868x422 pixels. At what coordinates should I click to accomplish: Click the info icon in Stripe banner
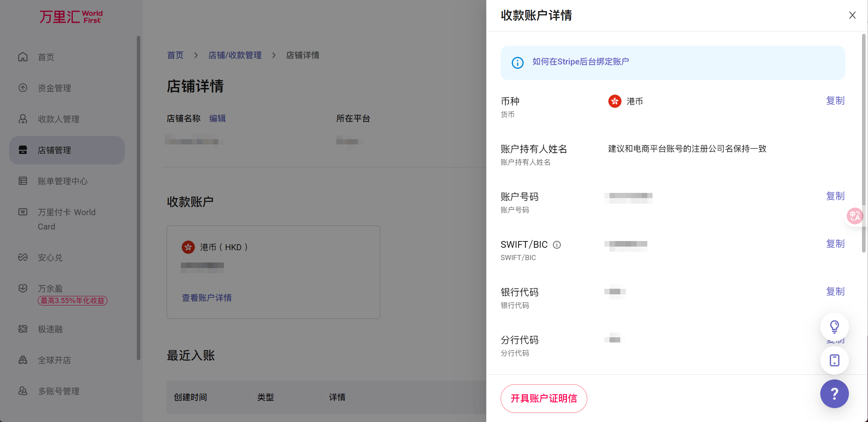517,62
